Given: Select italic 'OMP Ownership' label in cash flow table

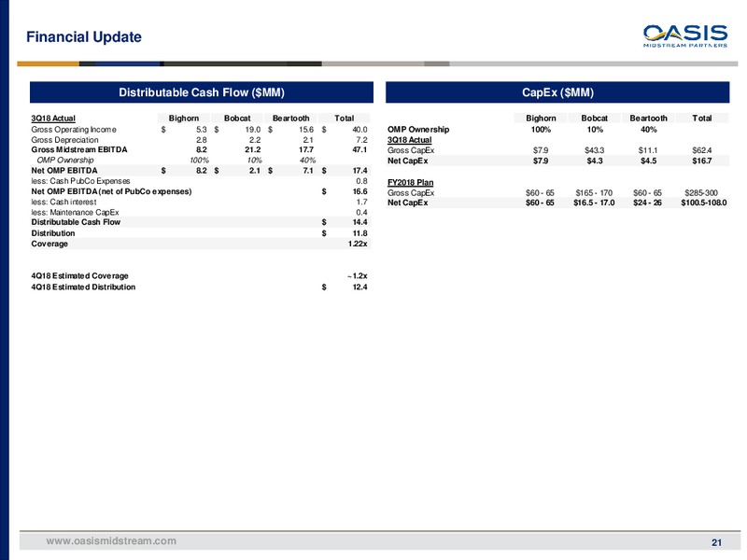Looking at the screenshot, I should (64, 160).
